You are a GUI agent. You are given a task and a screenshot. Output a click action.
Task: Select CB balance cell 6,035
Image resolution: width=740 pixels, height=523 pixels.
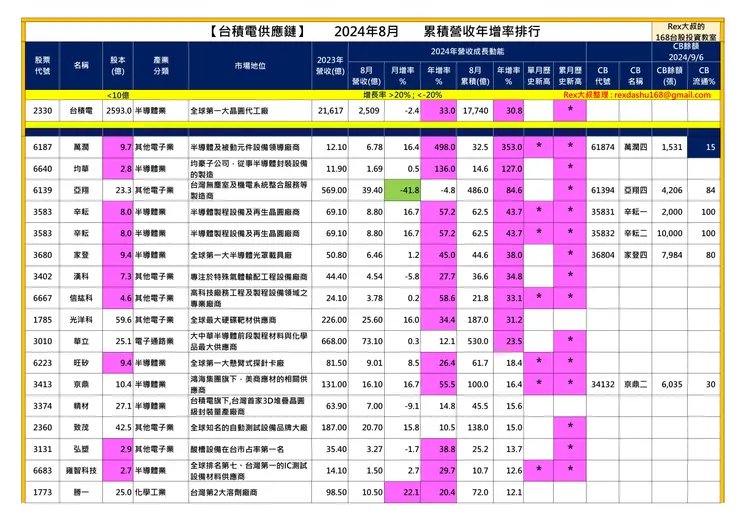[x=672, y=385]
